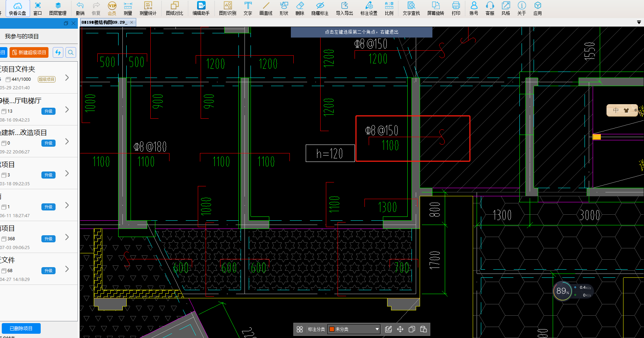Select the 我参与的项目 heading

(22, 36)
